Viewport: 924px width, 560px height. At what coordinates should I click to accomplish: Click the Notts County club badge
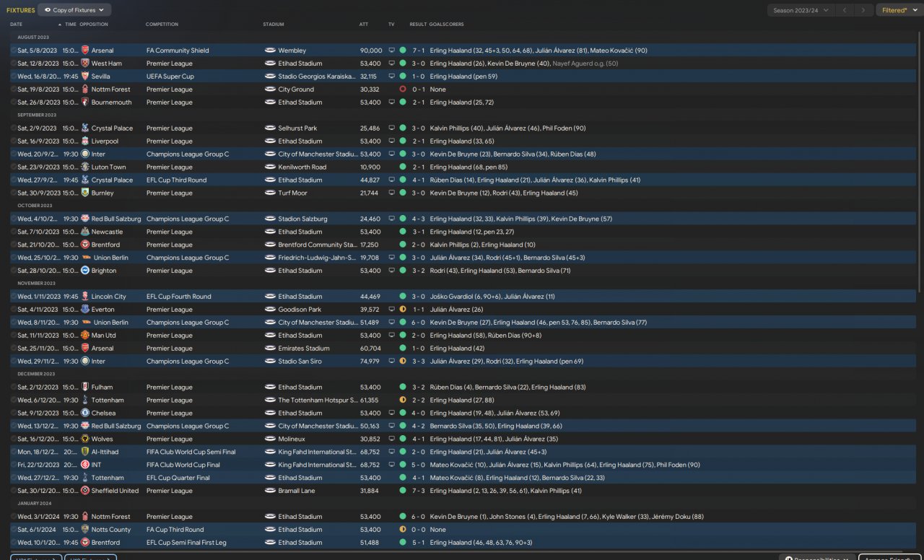85,530
